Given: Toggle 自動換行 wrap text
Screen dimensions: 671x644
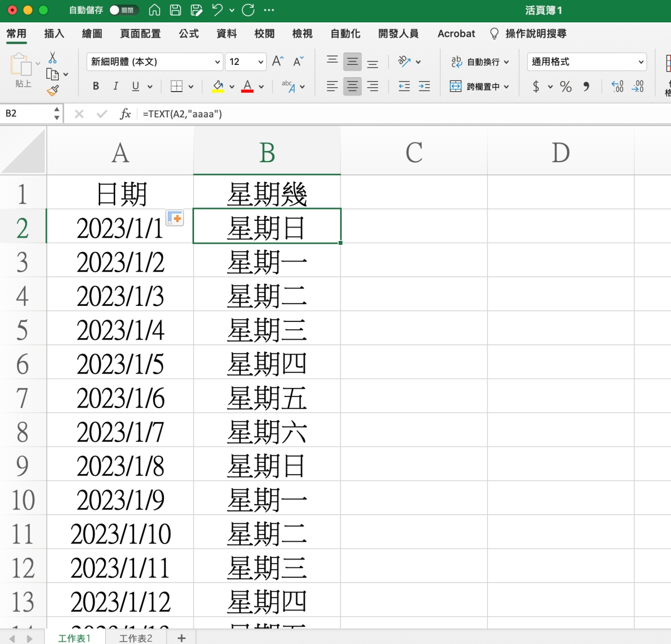Looking at the screenshot, I should [x=480, y=62].
